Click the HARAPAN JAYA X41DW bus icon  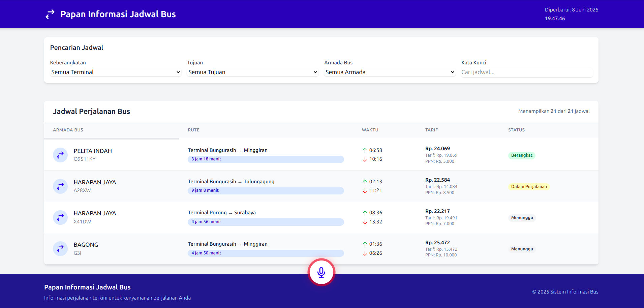click(60, 217)
